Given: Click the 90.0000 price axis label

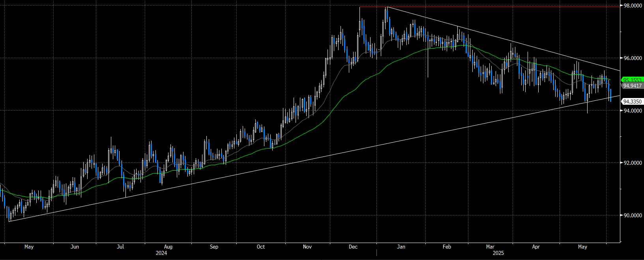Looking at the screenshot, I should click(632, 215).
